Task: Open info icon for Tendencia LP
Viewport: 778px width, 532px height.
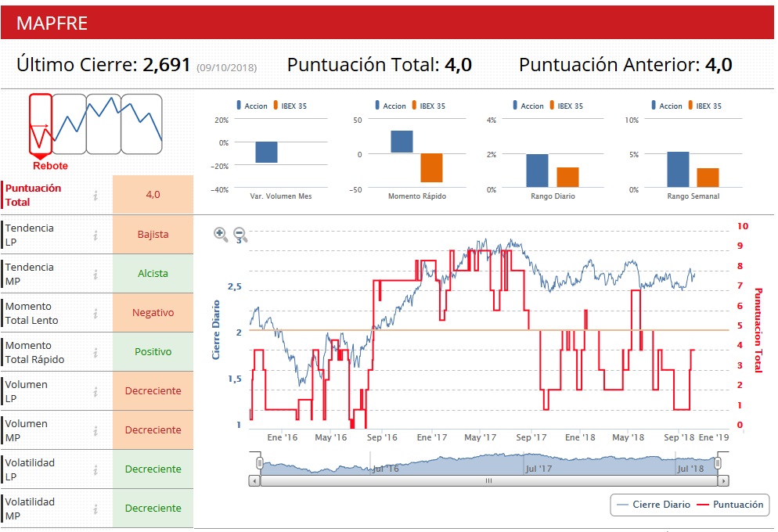Action: (x=95, y=235)
